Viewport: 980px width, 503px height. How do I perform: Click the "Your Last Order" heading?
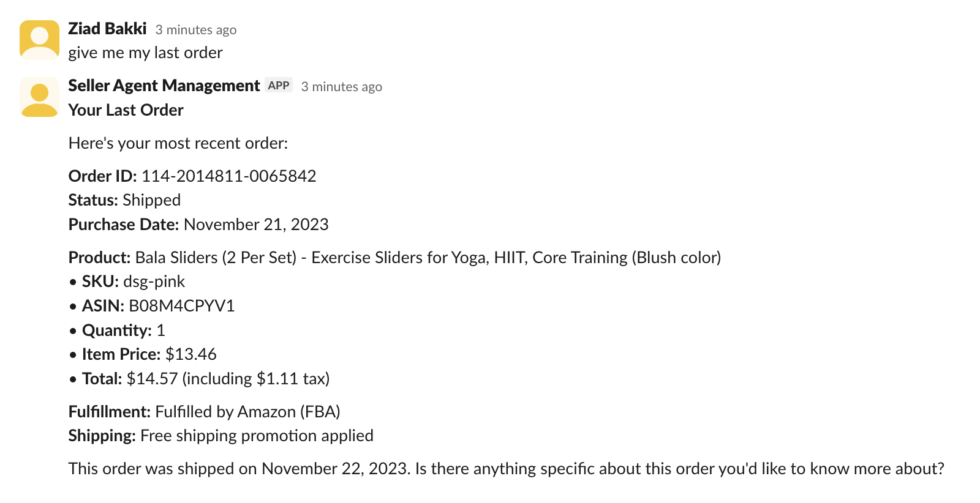click(x=126, y=110)
